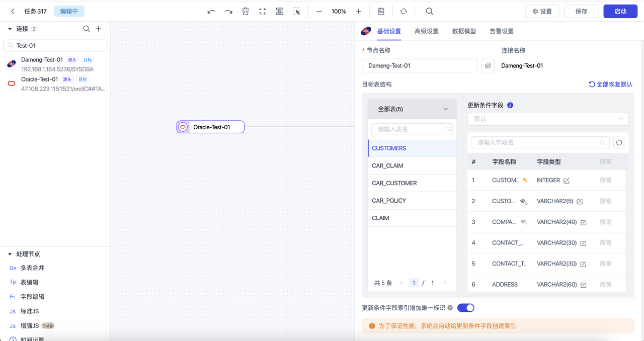This screenshot has height=341, width=644.
Task: Go to next page of table list
Action: [445, 283]
